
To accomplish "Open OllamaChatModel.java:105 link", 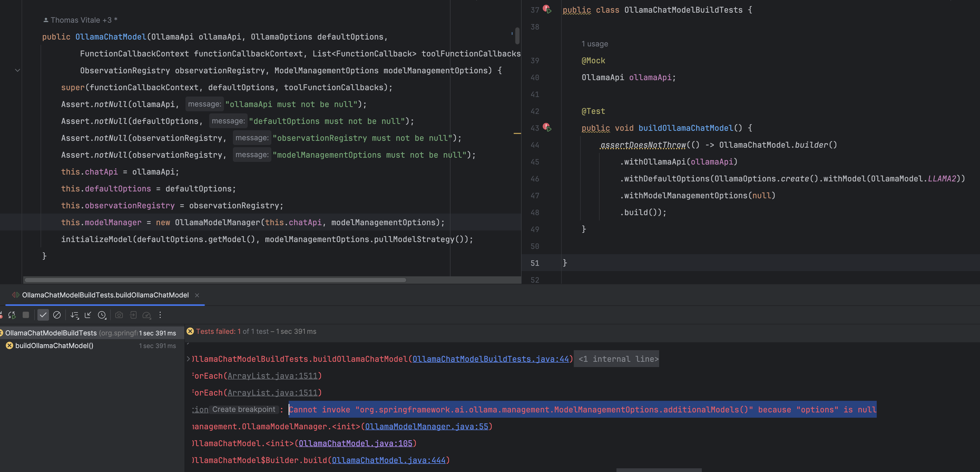I will click(355, 444).
